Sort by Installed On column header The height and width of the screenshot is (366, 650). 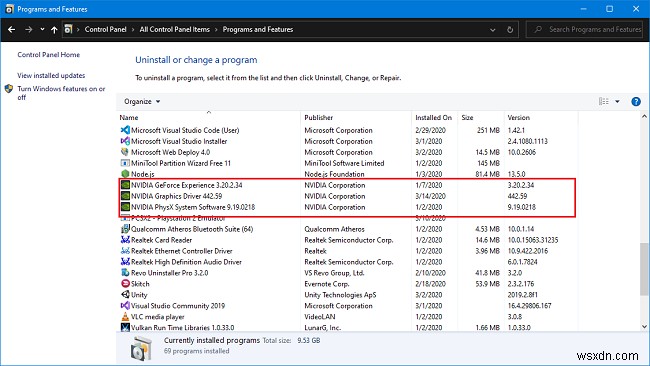pos(434,118)
